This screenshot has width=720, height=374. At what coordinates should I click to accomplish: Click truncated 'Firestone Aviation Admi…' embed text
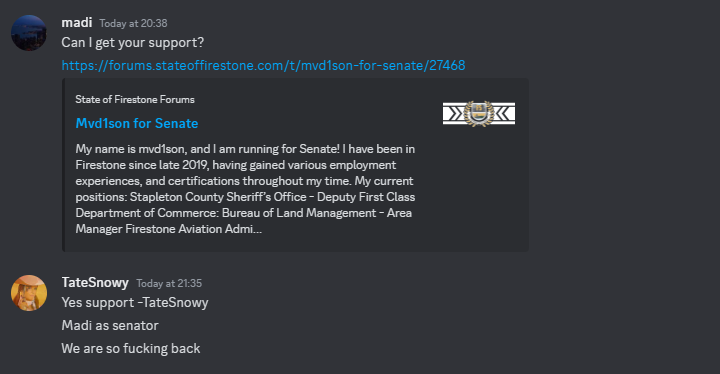[x=193, y=229]
